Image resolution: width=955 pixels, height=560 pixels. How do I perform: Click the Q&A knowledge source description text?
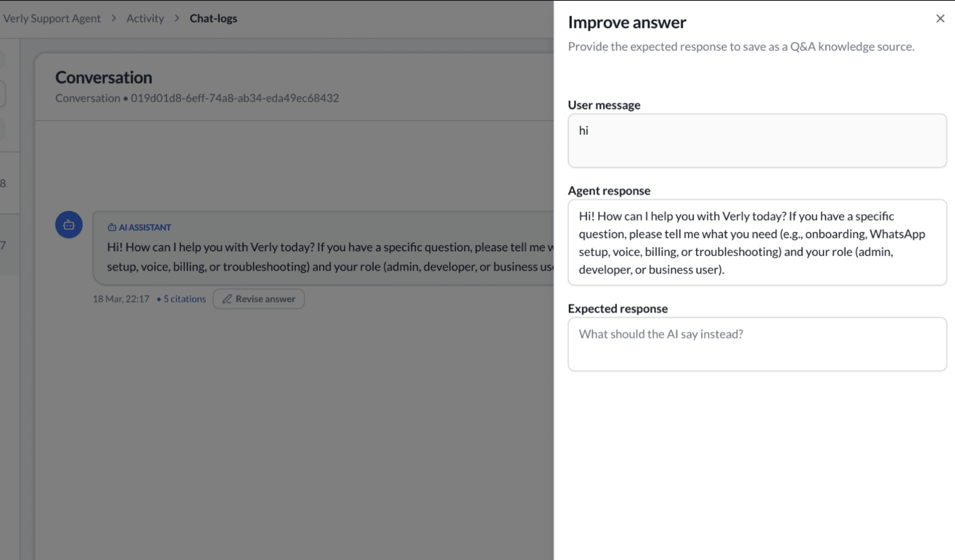(x=741, y=47)
